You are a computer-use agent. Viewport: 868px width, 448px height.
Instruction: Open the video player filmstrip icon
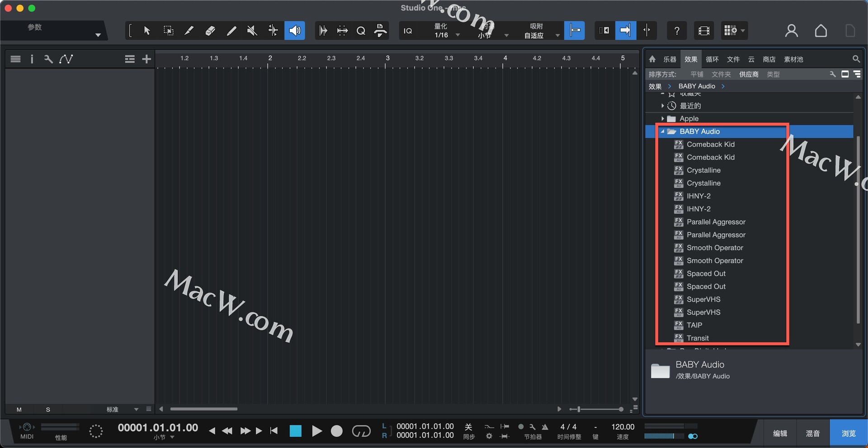[x=704, y=31]
